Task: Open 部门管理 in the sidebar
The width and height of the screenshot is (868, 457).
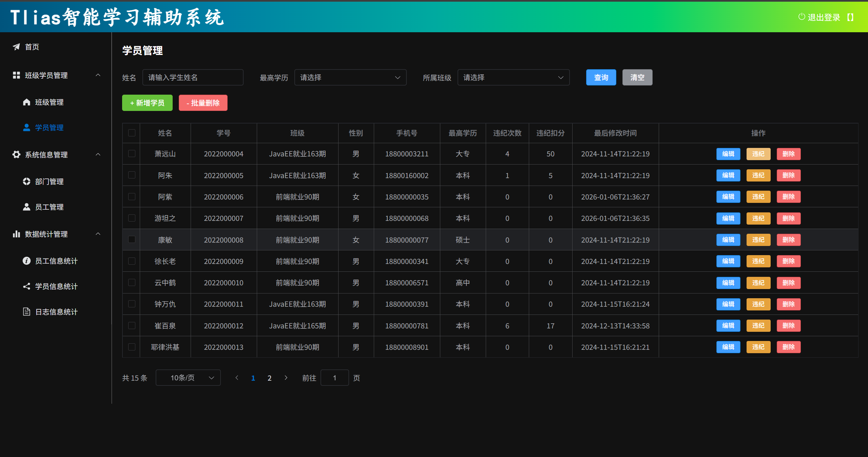Action: 49,182
